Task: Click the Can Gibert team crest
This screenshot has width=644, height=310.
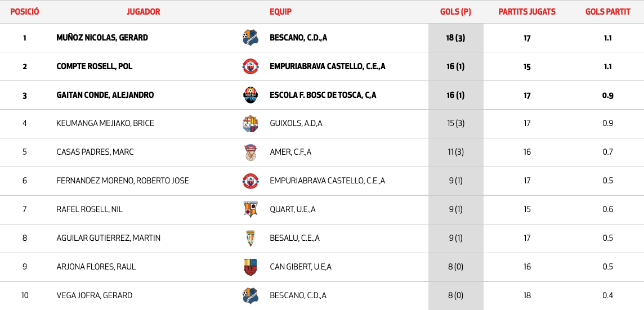Action: tap(250, 267)
